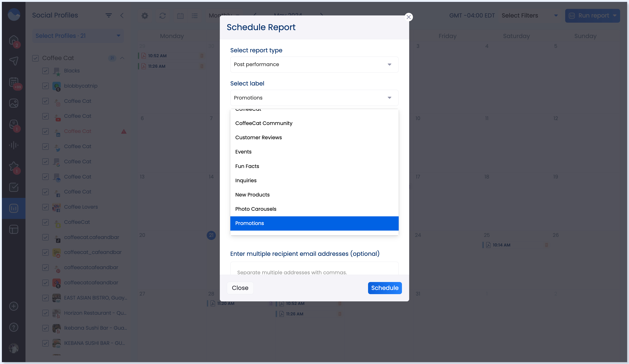Open the 10:52 AM report on Monday 29
The height and width of the screenshot is (364, 629).
171,56
